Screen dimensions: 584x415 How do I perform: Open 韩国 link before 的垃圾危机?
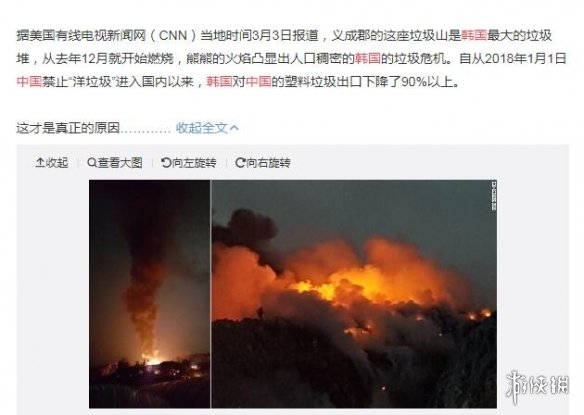368,58
